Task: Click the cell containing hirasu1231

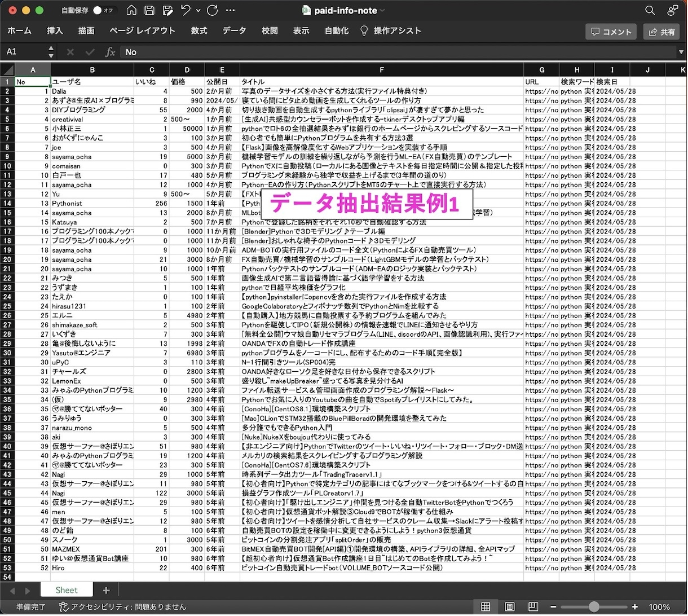Action: click(92, 306)
